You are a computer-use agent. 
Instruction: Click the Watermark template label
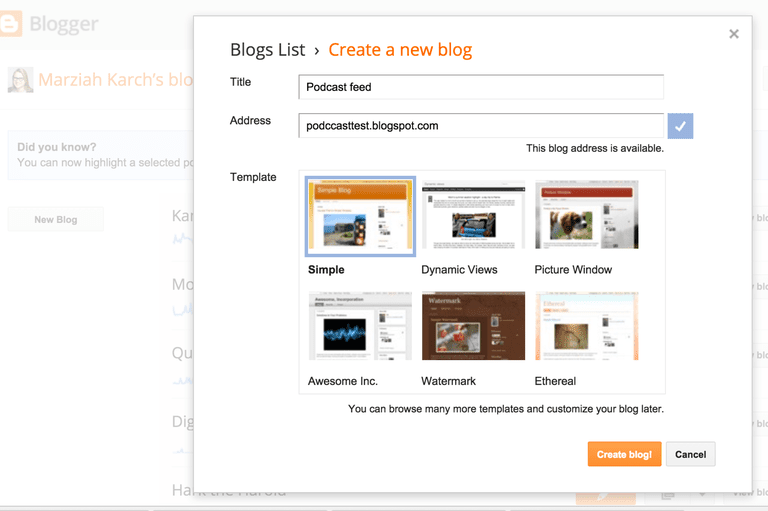coord(448,381)
